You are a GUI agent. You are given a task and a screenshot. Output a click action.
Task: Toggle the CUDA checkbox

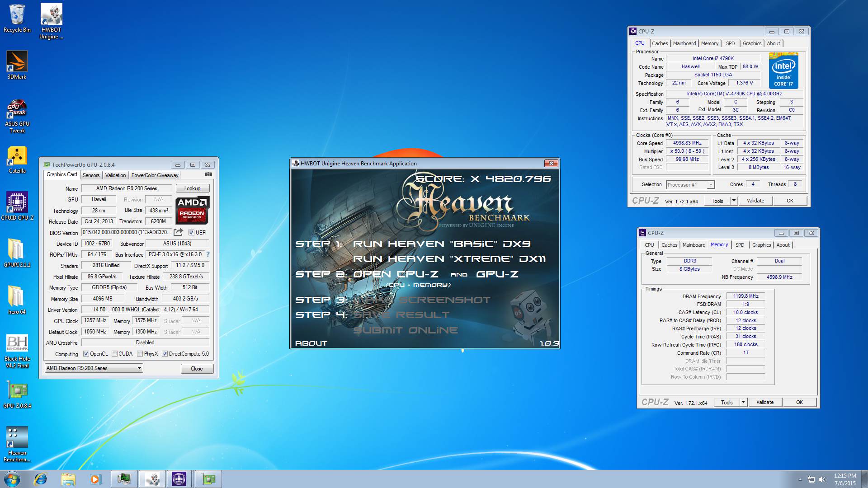pyautogui.click(x=114, y=354)
